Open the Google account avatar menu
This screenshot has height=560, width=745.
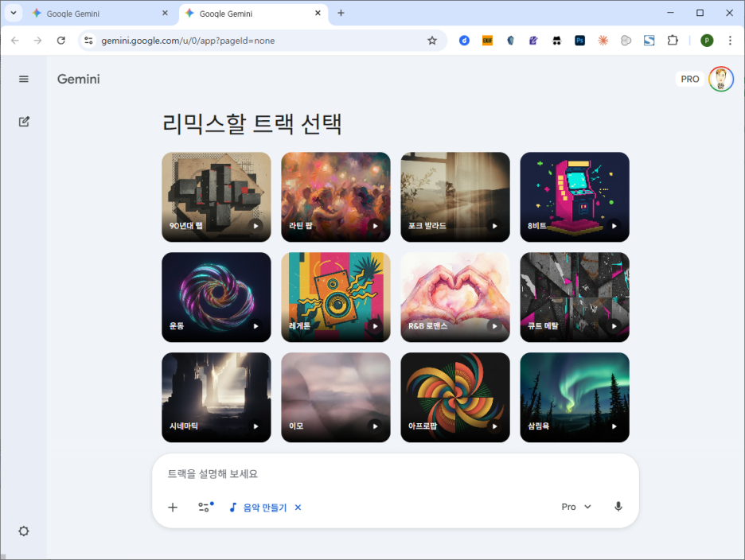tap(721, 79)
